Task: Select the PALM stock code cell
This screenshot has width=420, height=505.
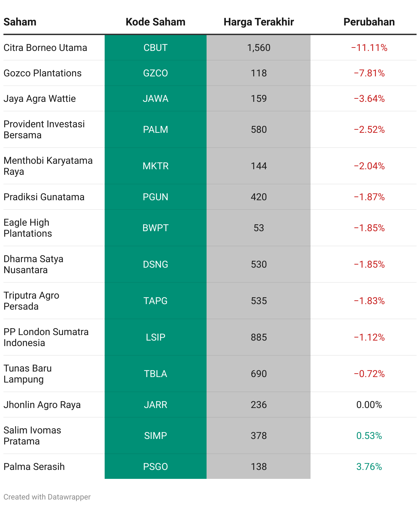Action: coord(155,129)
